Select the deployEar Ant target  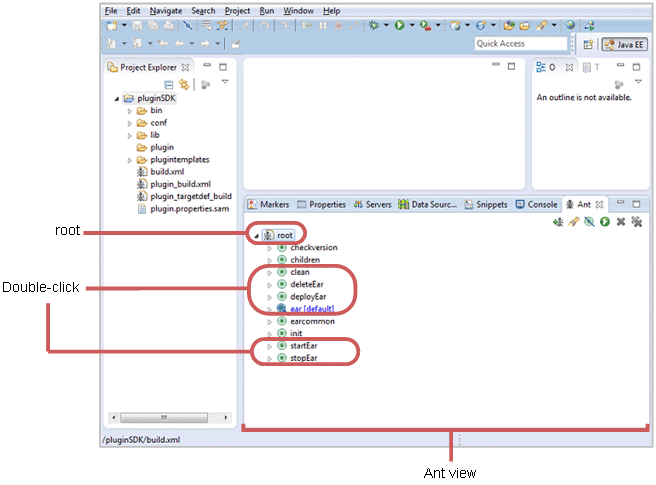click(x=308, y=297)
